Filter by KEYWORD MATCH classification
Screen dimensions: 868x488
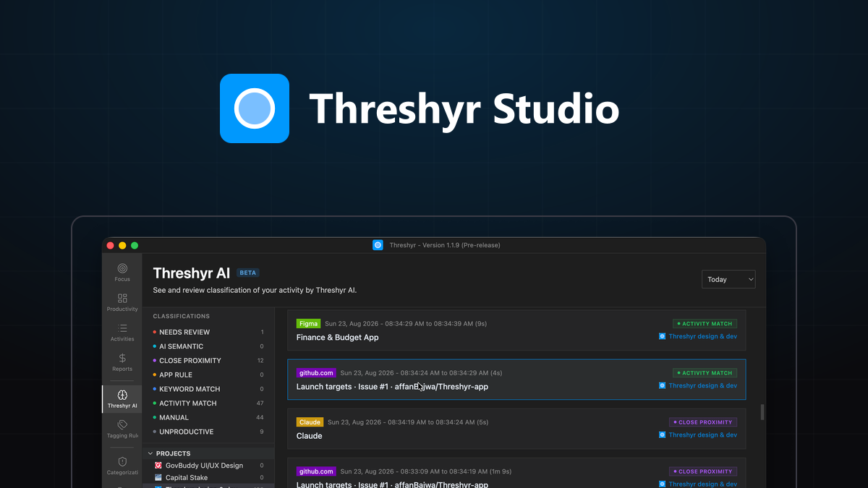208,389
